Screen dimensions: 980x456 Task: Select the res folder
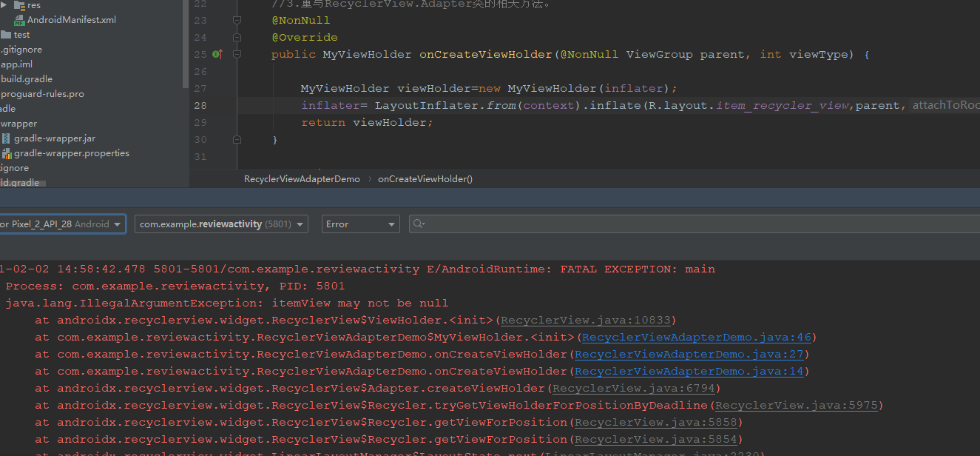(34, 5)
